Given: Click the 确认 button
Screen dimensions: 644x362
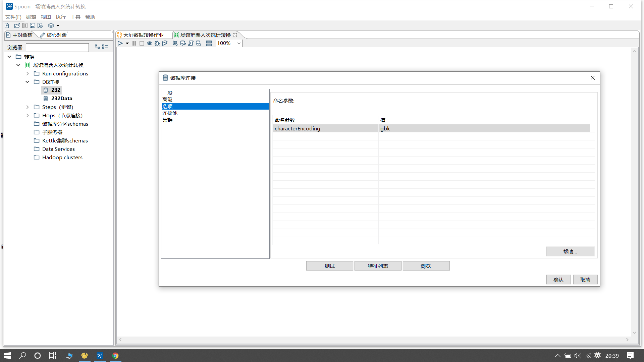Looking at the screenshot, I should (558, 280).
